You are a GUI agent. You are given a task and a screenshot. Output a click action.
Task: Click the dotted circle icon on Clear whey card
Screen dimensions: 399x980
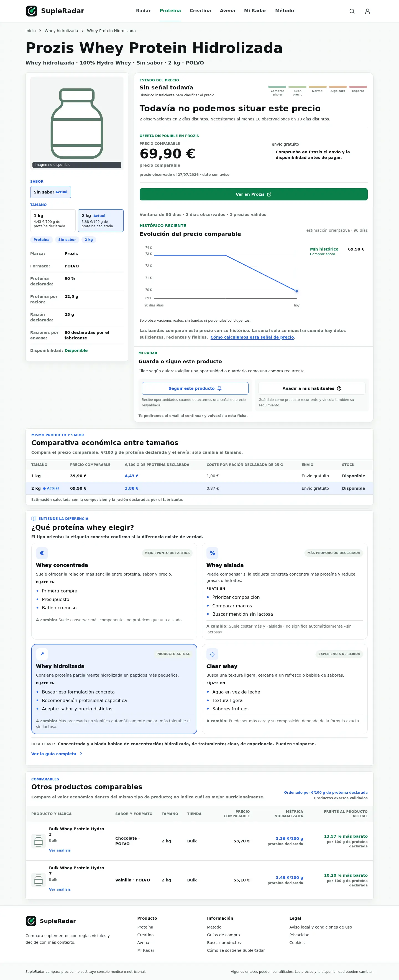tap(213, 654)
